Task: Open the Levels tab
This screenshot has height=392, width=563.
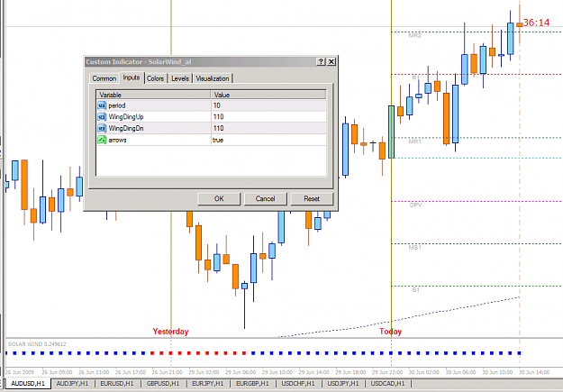Action: 180,78
